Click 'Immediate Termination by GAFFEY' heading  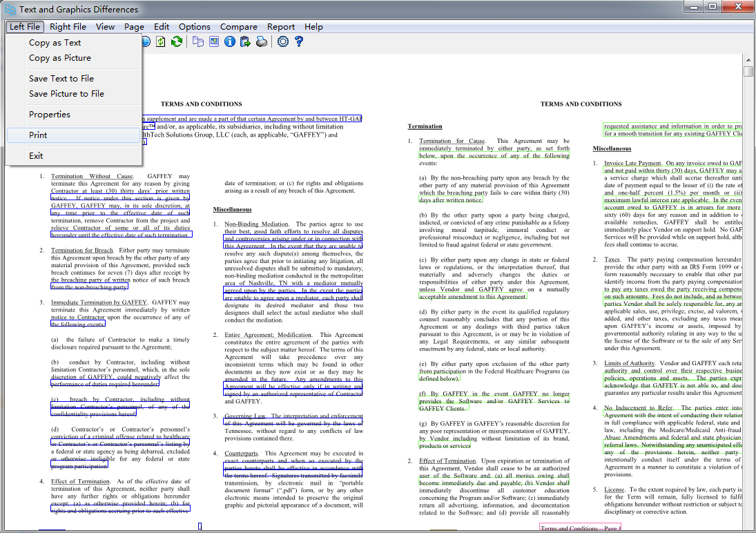99,302
